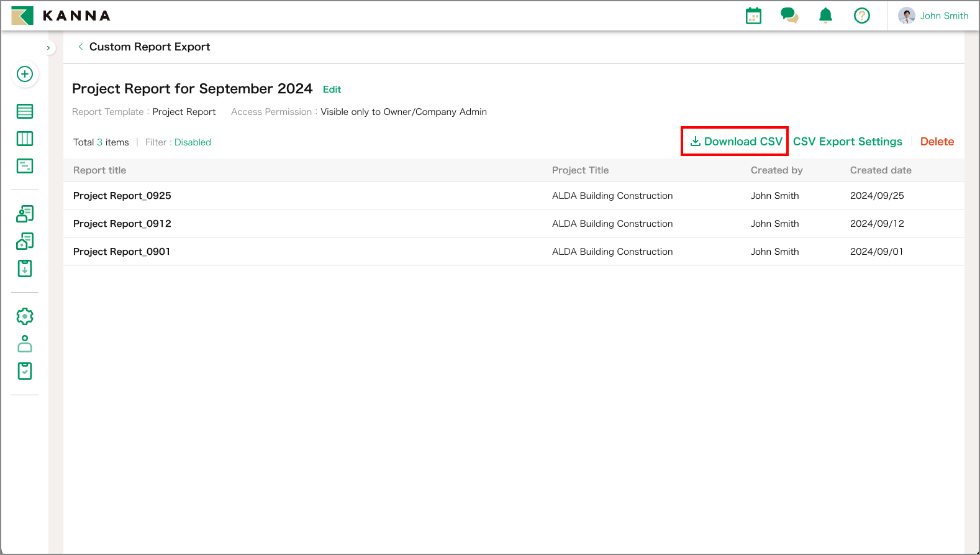Open the single person sidebar icon
This screenshot has width=980, height=555.
point(25,344)
